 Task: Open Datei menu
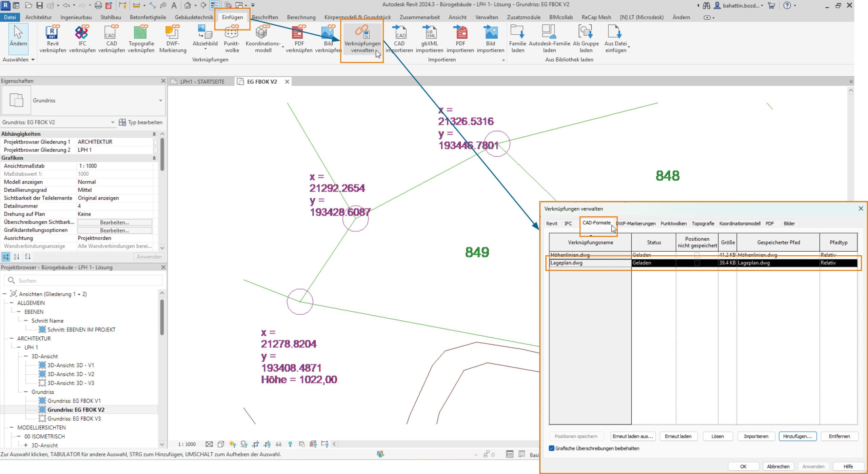pyautogui.click(x=10, y=17)
